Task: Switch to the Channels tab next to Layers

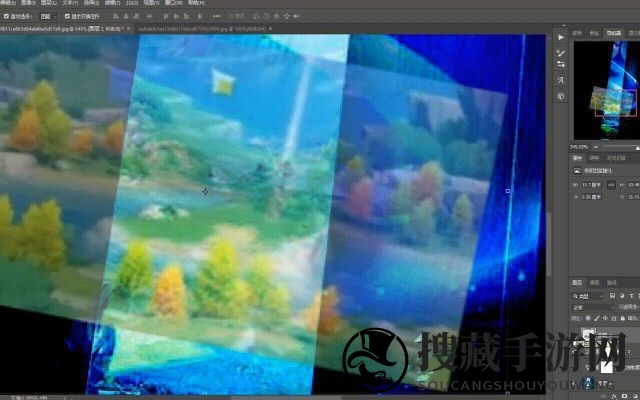Action: tap(594, 282)
